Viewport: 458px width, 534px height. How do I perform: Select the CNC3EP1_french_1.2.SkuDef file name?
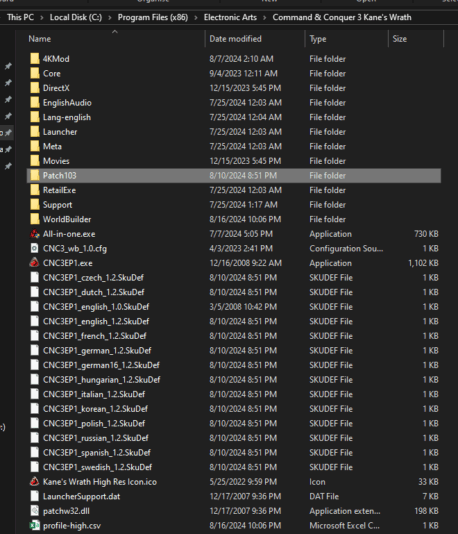coord(95,336)
